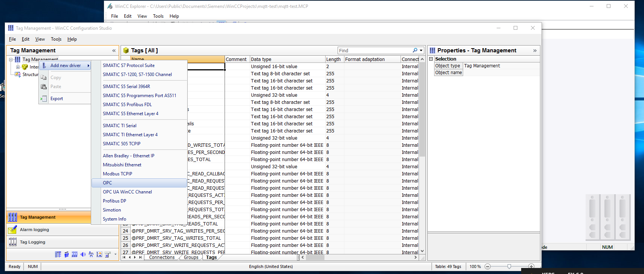Zoom out with the minus button
644x274 pixels.
click(x=488, y=266)
